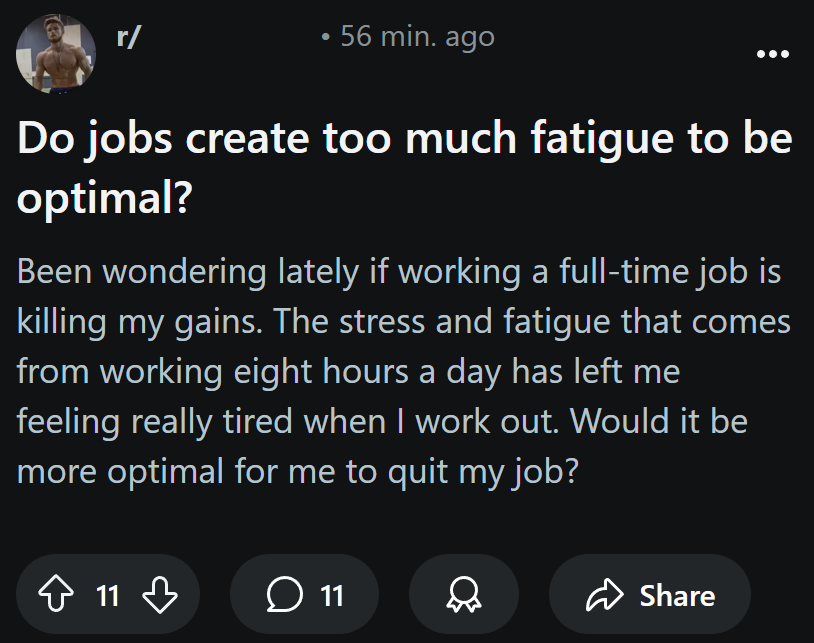Click the '56 min. ago' timestamp
This screenshot has width=814, height=643.
point(417,37)
